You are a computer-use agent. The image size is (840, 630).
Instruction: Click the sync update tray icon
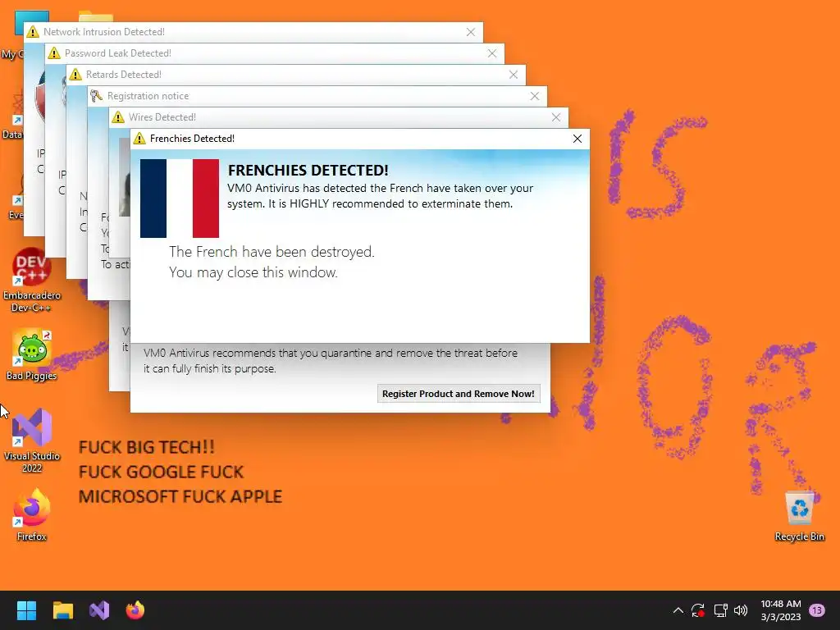tap(697, 610)
